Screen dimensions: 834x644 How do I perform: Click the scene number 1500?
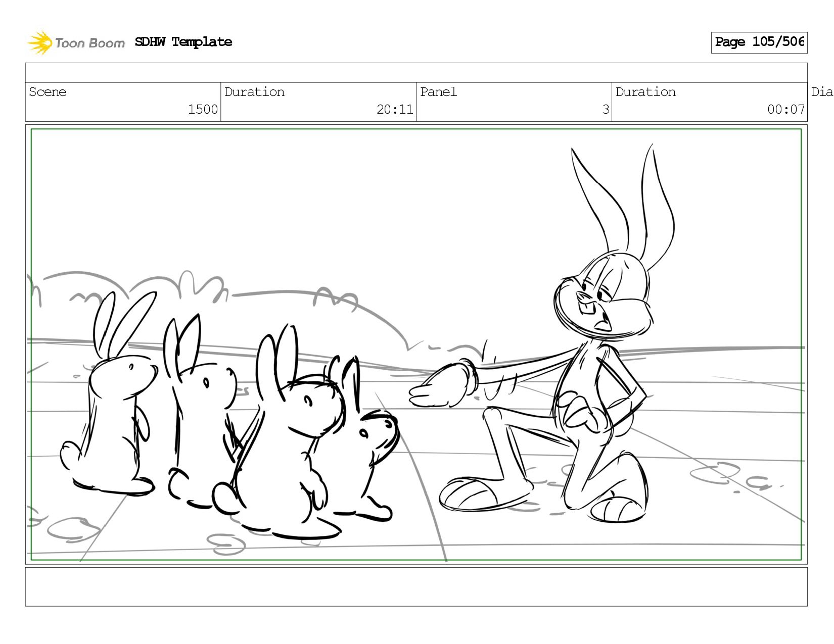[x=203, y=109]
